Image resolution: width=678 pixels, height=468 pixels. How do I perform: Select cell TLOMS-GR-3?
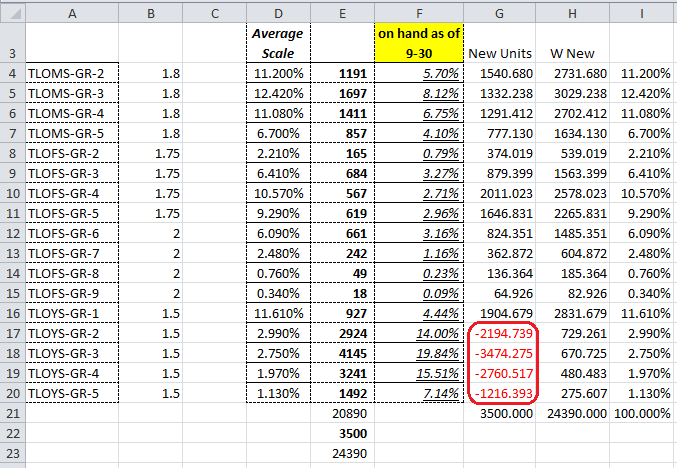point(72,93)
